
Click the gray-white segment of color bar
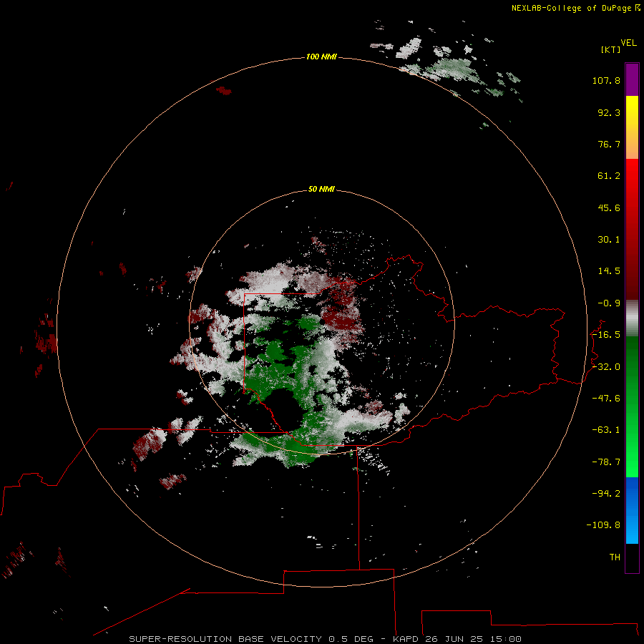tap(632, 318)
